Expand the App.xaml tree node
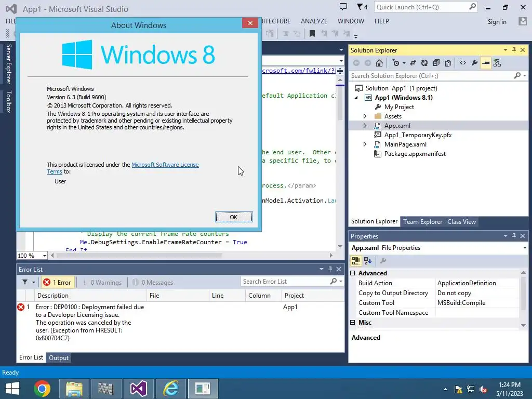The width and height of the screenshot is (532, 399). click(365, 126)
